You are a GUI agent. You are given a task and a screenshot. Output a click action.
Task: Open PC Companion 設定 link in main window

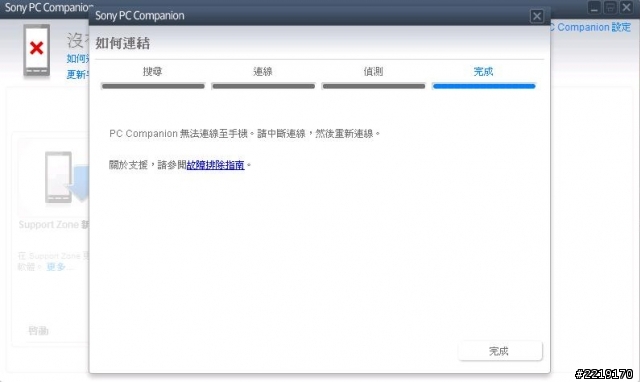click(591, 27)
